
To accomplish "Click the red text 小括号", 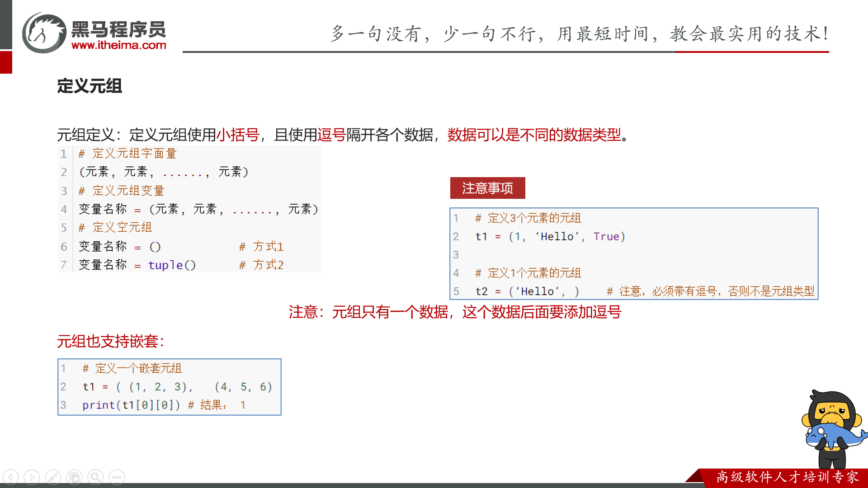I will tap(238, 135).
